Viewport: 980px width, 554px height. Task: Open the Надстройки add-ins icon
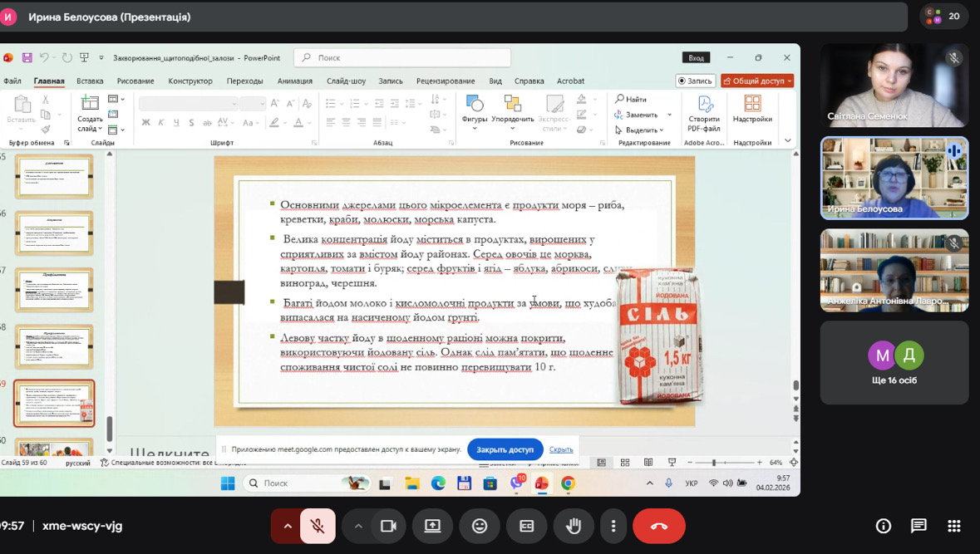[752, 105]
